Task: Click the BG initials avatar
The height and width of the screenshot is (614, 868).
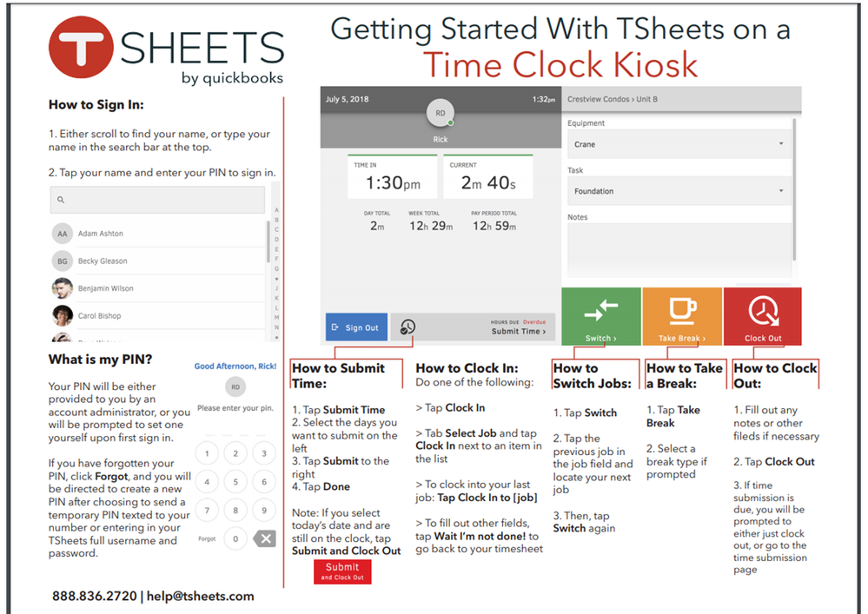Action: pos(63,261)
